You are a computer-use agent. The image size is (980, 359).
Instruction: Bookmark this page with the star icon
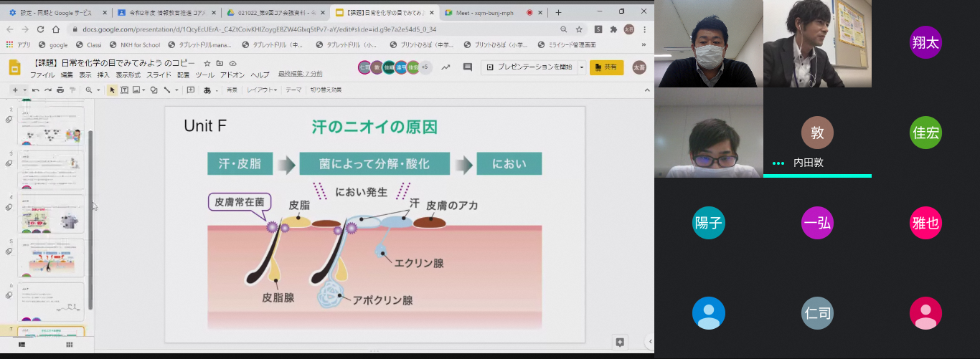(x=579, y=29)
